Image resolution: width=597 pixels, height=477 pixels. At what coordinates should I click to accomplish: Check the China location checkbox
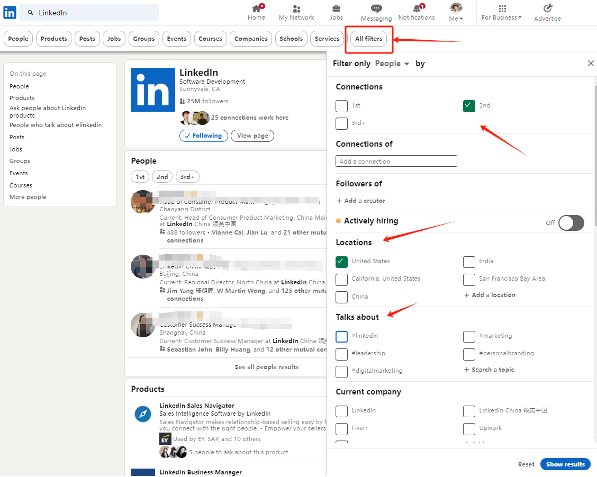coord(342,297)
